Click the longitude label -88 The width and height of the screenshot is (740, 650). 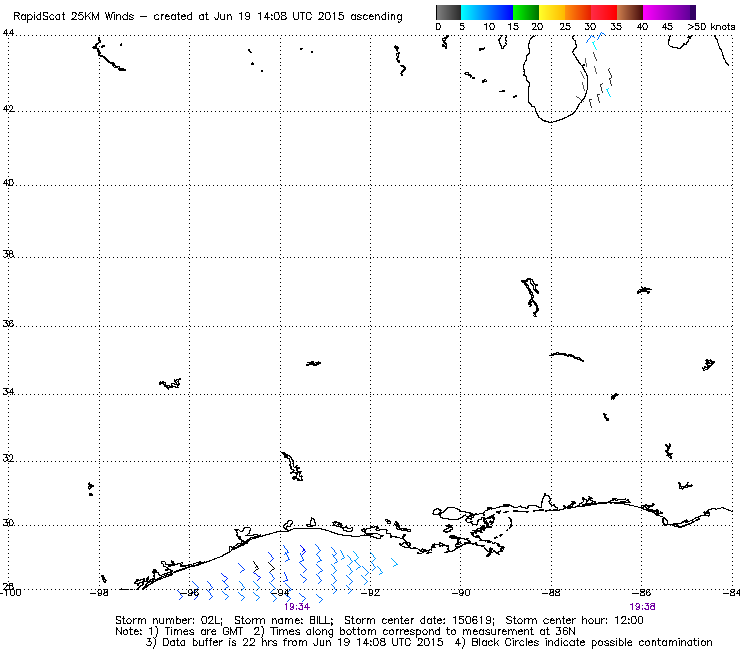(x=551, y=592)
